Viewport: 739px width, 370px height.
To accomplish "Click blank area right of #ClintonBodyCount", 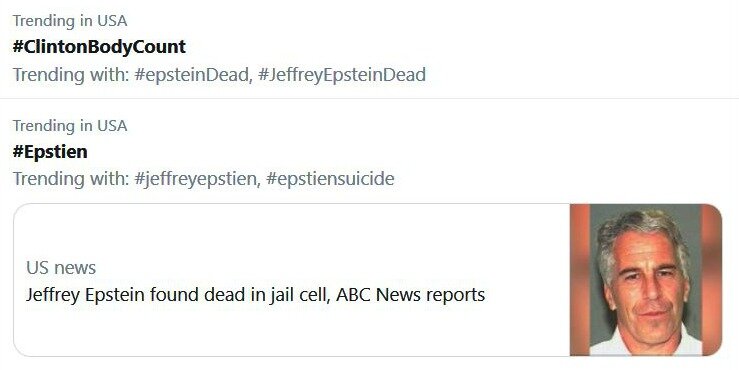I will coord(462,47).
